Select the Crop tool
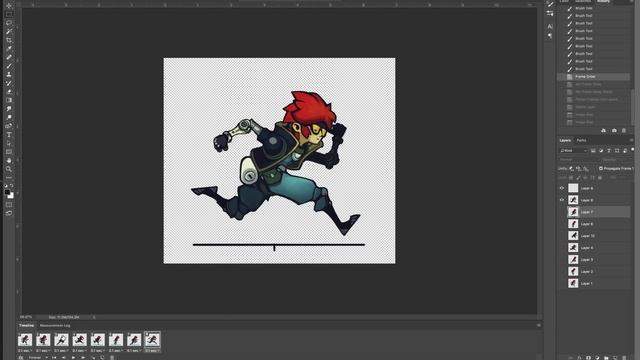Screen dimensions: 640x360 point(9,40)
